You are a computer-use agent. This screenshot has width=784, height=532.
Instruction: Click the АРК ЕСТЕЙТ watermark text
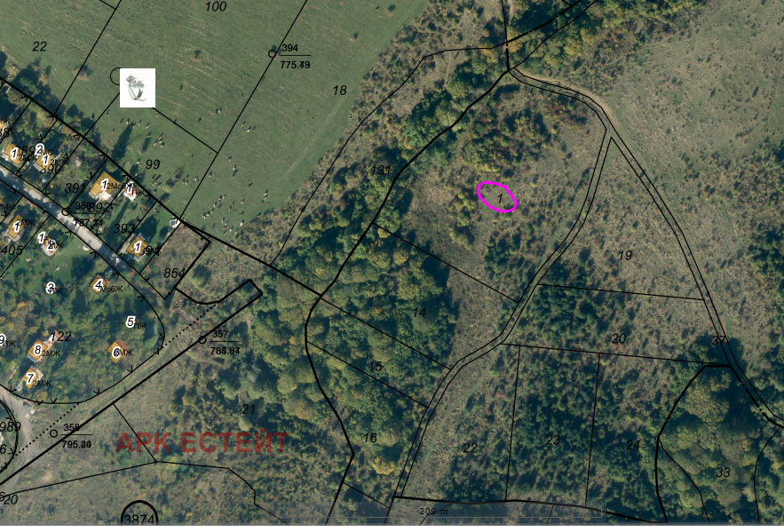coord(202,442)
